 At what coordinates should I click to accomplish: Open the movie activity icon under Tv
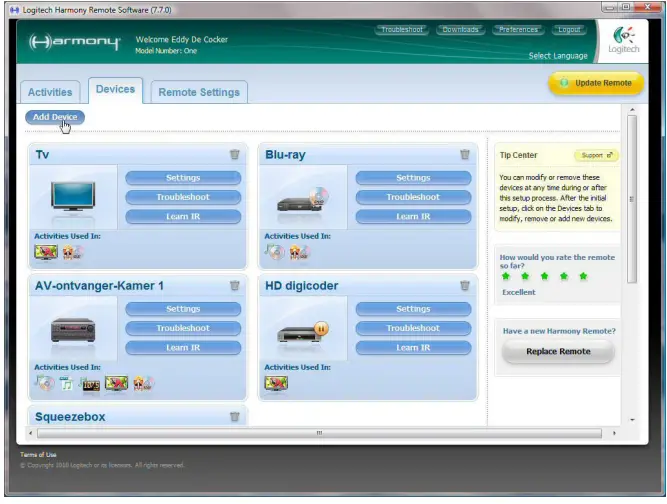73,253
